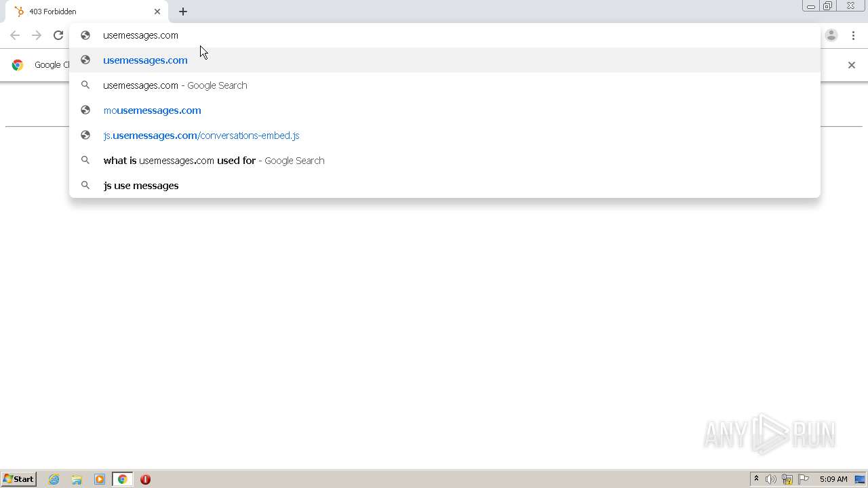
Task: Click the browser Back arrow
Action: pyautogui.click(x=15, y=35)
